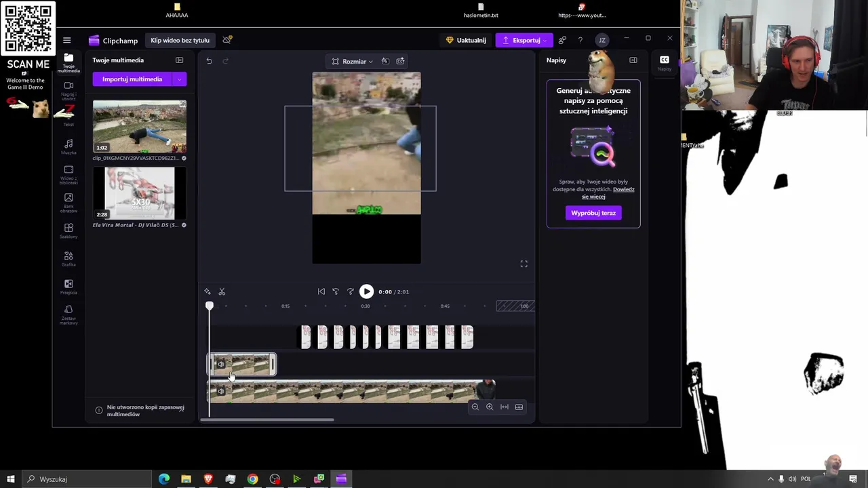Select the scissors split tool

point(222,291)
